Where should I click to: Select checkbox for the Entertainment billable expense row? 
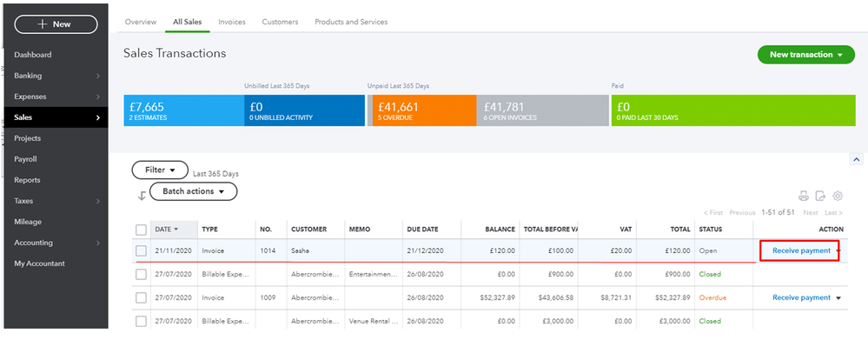click(141, 274)
